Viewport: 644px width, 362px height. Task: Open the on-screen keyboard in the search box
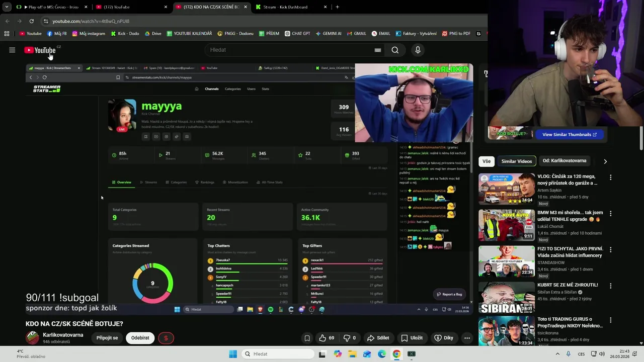377,50
